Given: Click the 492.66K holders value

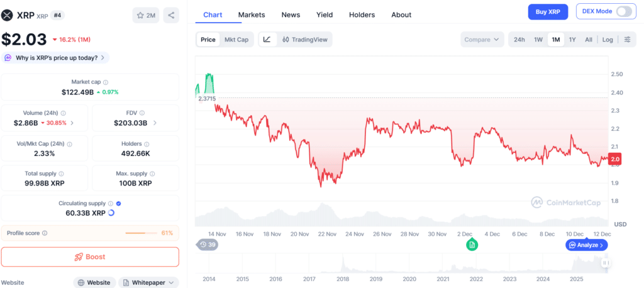Looking at the screenshot, I should pyautogui.click(x=136, y=153).
